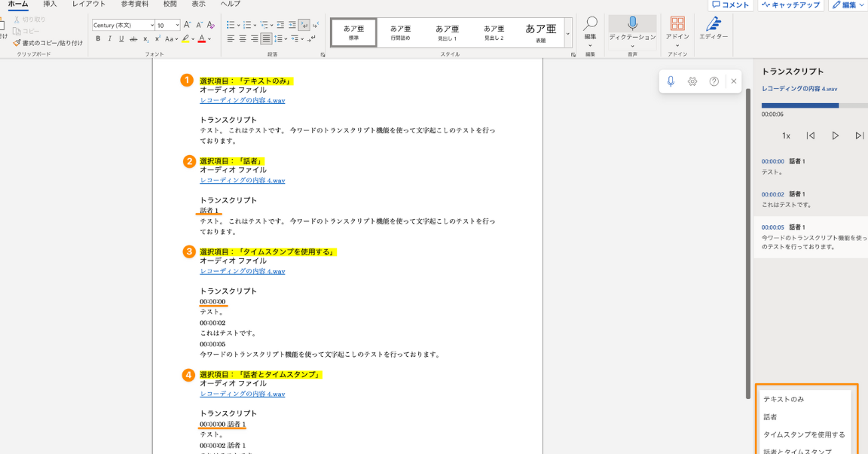Skip forward in the audio recording
Screen dimensions: 868x454
click(859, 136)
